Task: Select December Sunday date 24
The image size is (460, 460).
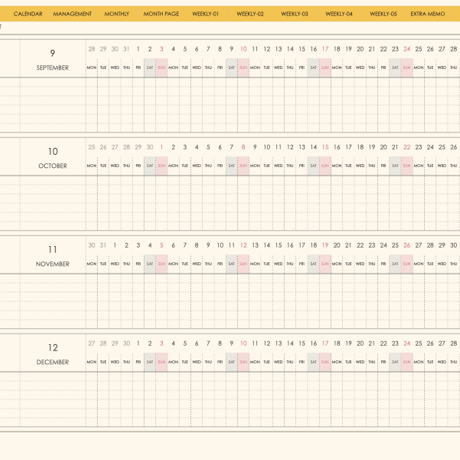Action: click(407, 343)
